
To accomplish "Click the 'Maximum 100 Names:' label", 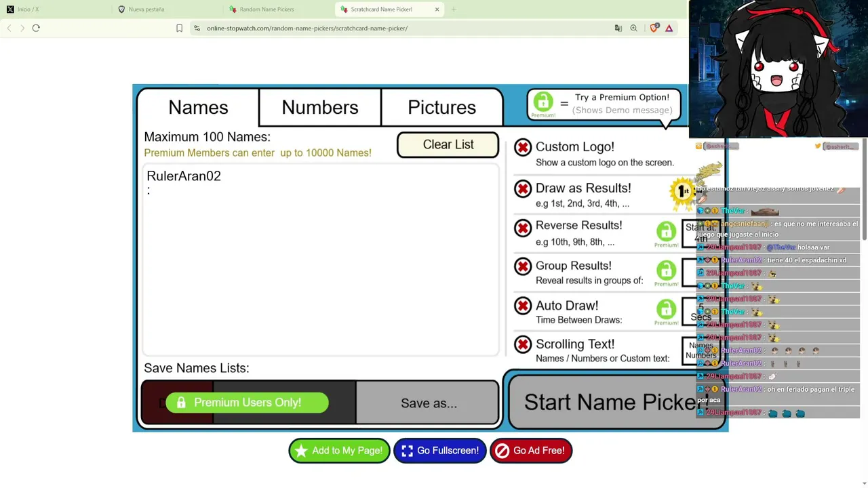I will point(207,137).
